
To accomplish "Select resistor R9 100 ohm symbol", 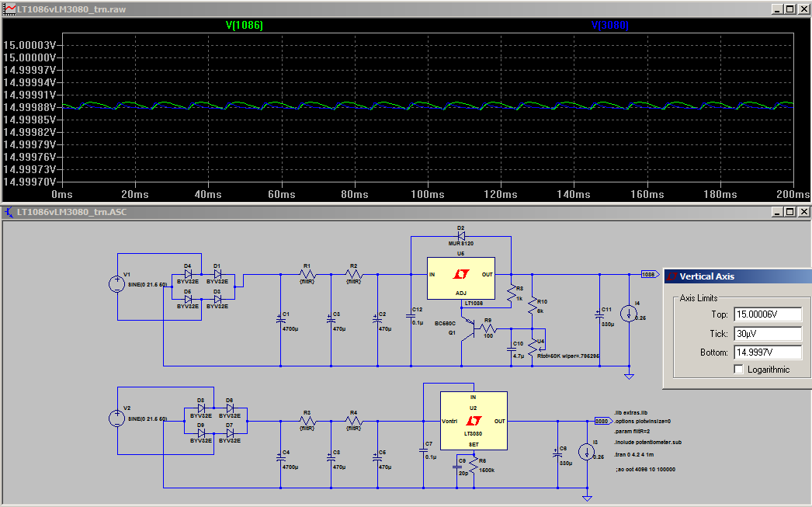I will (x=488, y=328).
